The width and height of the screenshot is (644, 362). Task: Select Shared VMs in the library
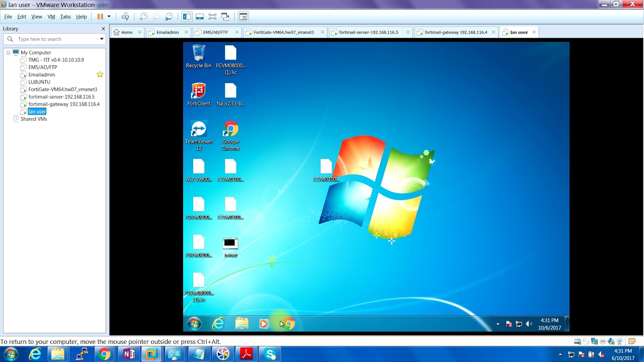(33, 119)
